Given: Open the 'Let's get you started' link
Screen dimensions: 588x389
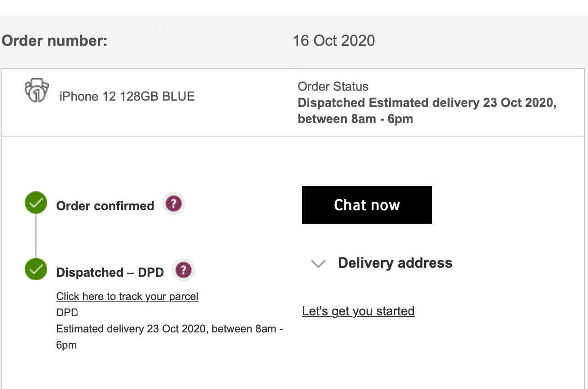Looking at the screenshot, I should [x=358, y=311].
